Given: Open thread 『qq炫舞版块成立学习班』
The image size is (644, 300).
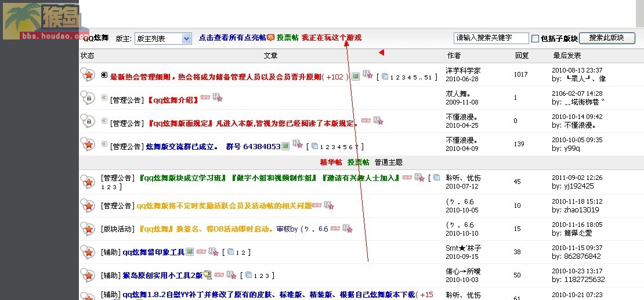Looking at the screenshot, I should click(269, 178).
